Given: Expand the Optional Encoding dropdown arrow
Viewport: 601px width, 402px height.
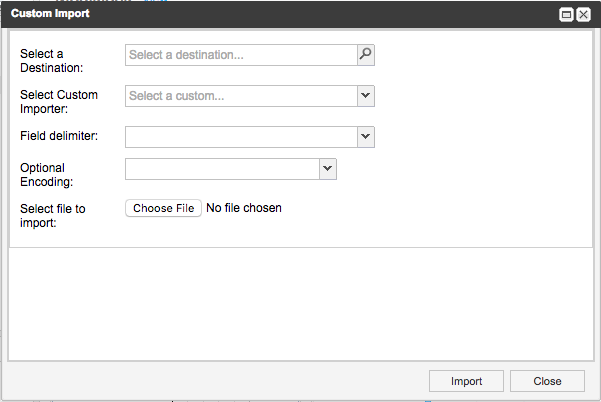Looking at the screenshot, I should 327,169.
